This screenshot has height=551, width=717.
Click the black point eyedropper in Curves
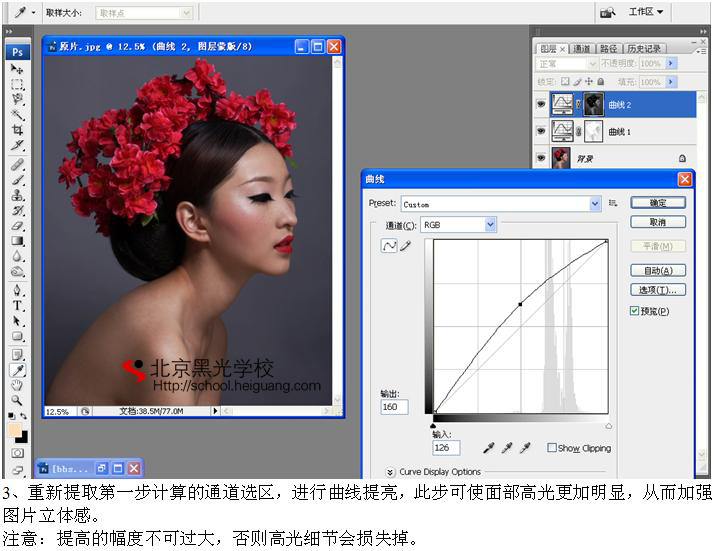click(x=489, y=448)
